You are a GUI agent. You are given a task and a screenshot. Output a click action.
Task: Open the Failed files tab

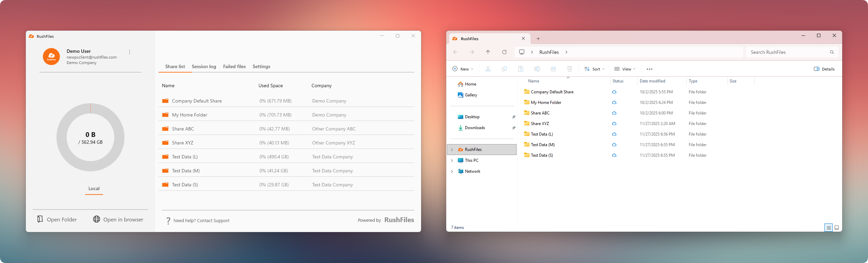click(234, 66)
